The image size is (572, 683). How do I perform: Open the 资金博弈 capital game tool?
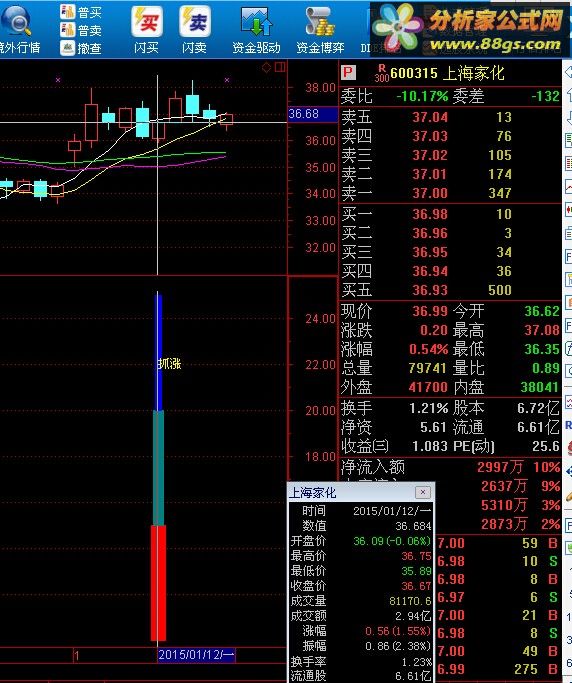(320, 30)
